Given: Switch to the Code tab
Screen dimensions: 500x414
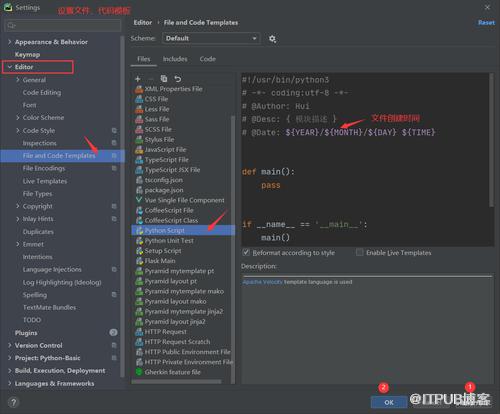Looking at the screenshot, I should 208,59.
